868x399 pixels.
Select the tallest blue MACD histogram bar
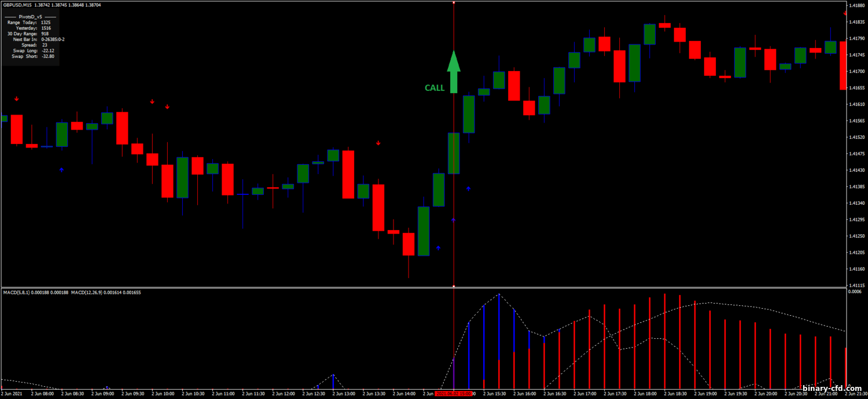coord(499,341)
